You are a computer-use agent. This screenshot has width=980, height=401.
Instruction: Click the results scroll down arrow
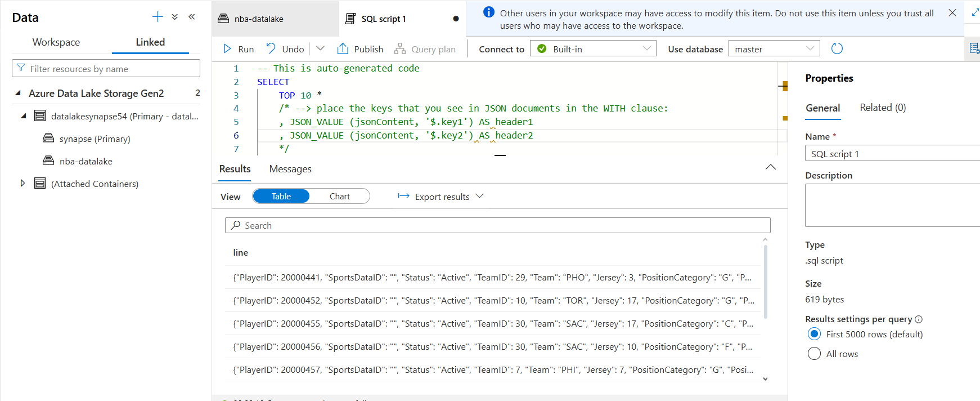(765, 379)
